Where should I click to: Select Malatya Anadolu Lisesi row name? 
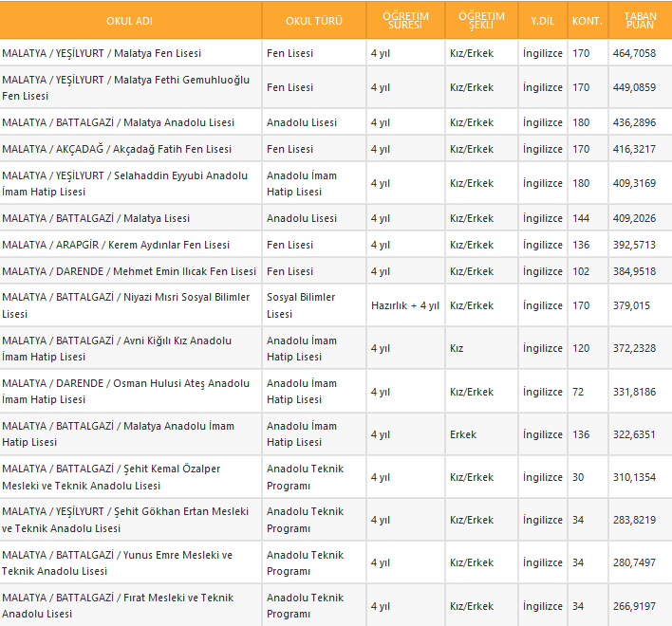click(118, 122)
